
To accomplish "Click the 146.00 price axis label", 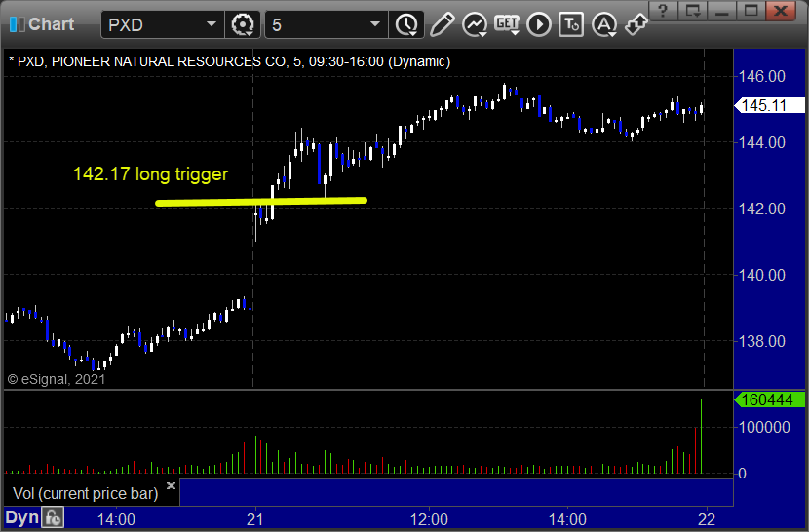I will [x=761, y=76].
